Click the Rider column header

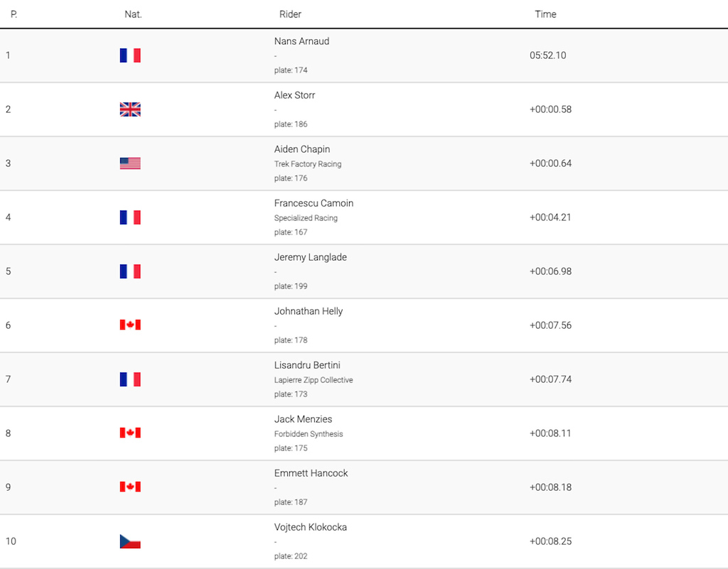click(290, 14)
